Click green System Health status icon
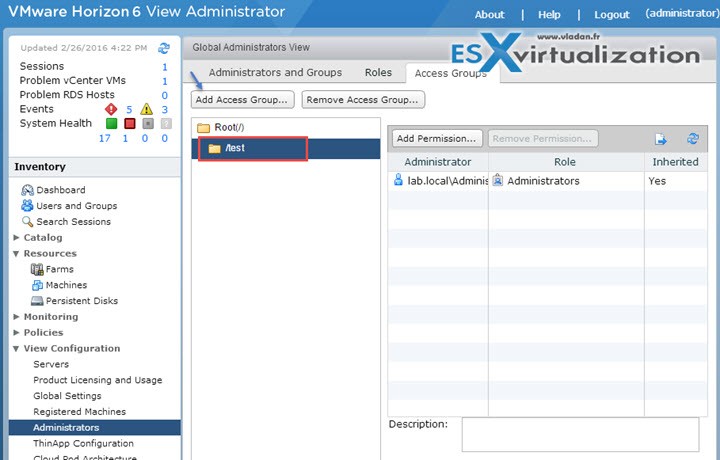 (x=111, y=123)
